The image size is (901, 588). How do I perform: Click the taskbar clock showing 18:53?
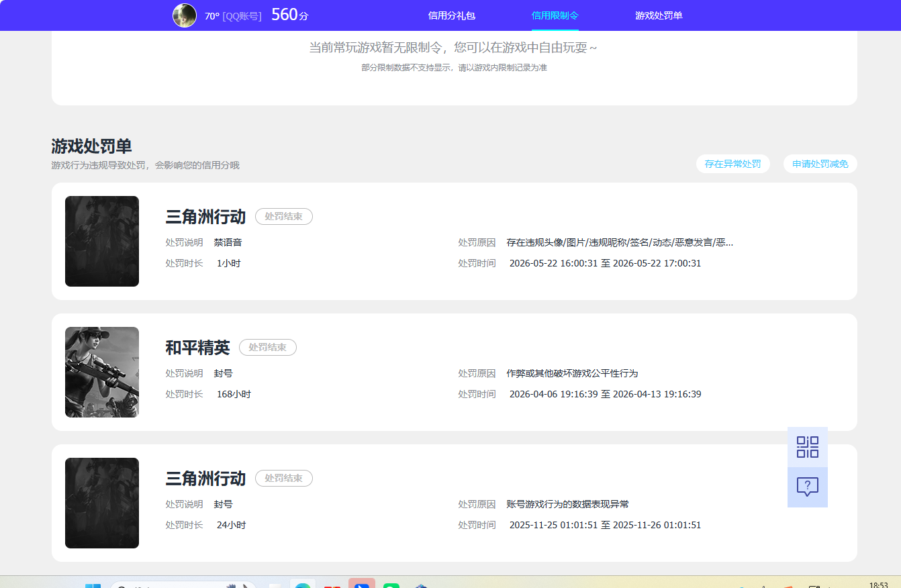pyautogui.click(x=878, y=585)
